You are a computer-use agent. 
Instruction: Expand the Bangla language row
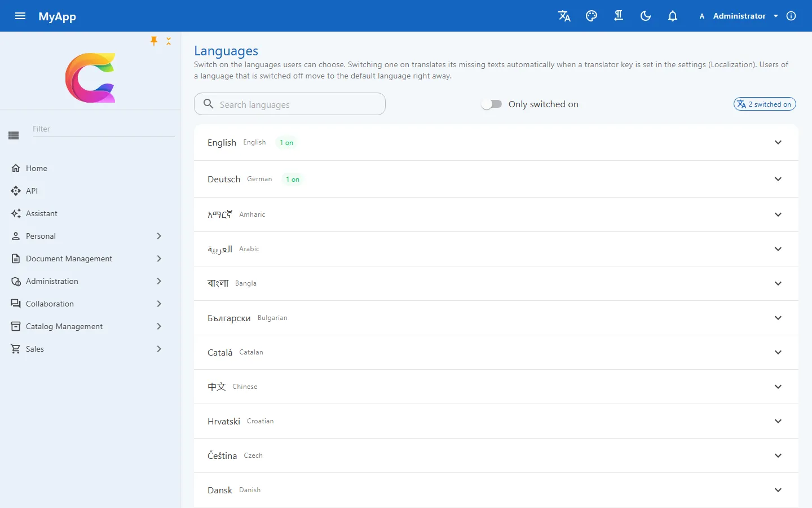[496, 283]
